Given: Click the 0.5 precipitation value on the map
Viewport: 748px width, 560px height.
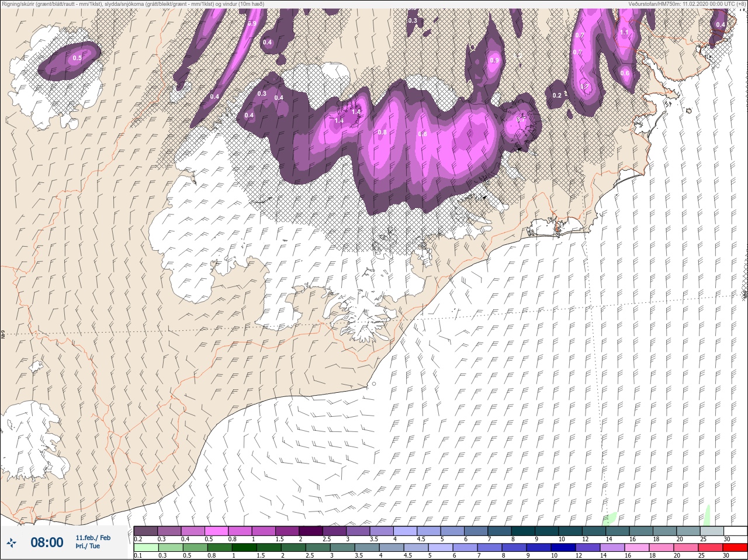Looking at the screenshot, I should 77,58.
